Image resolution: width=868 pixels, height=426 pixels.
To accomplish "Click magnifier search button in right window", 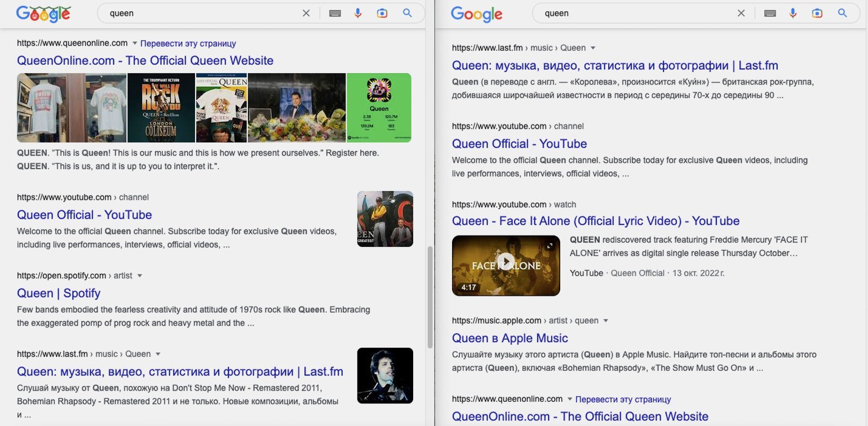I will pos(843,13).
